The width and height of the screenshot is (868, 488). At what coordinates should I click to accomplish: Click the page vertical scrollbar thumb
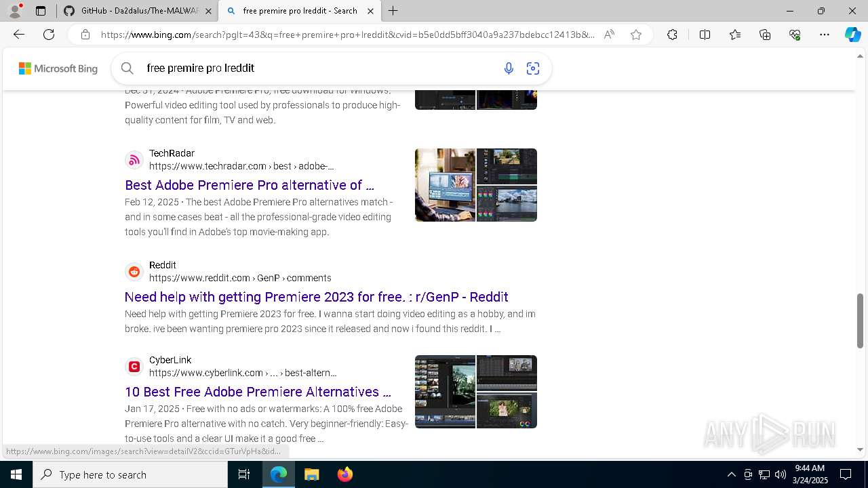point(861,321)
